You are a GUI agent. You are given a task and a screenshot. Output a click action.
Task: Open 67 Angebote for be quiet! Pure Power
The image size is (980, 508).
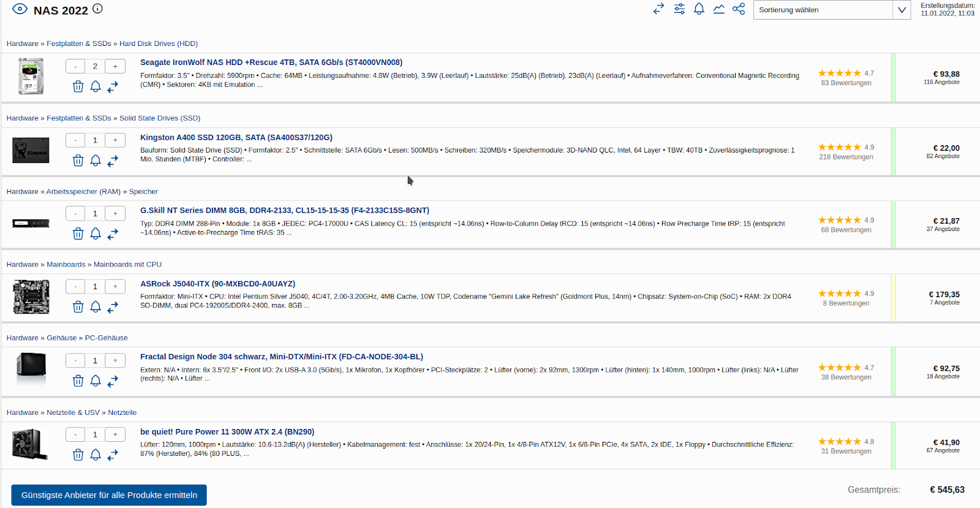point(943,450)
